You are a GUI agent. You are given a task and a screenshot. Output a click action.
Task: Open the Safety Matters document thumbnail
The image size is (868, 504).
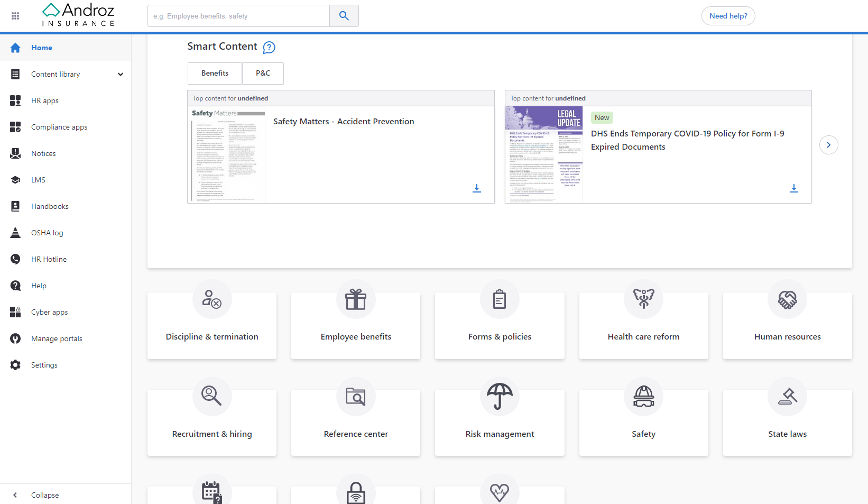226,155
